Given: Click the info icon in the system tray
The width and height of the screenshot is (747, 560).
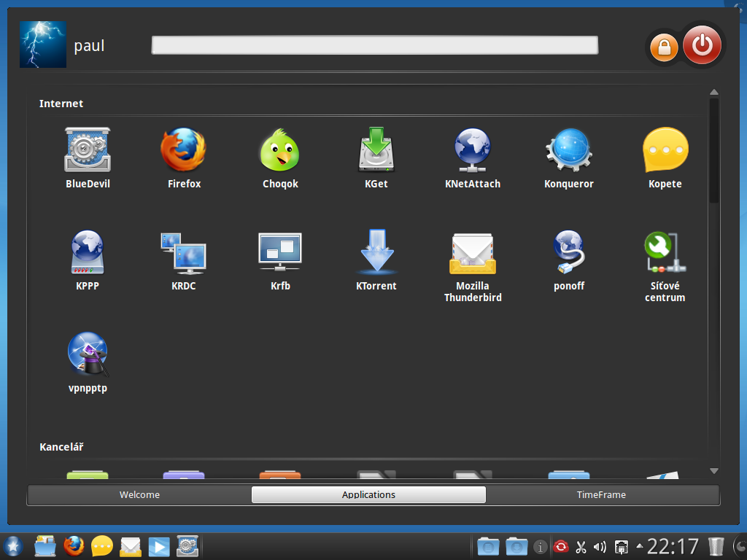Looking at the screenshot, I should point(540,547).
